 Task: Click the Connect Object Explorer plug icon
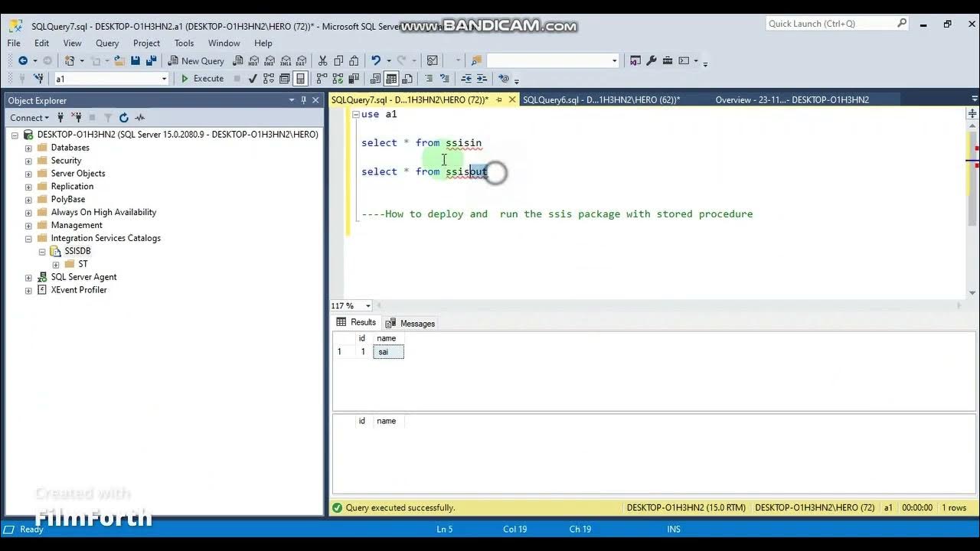click(60, 117)
